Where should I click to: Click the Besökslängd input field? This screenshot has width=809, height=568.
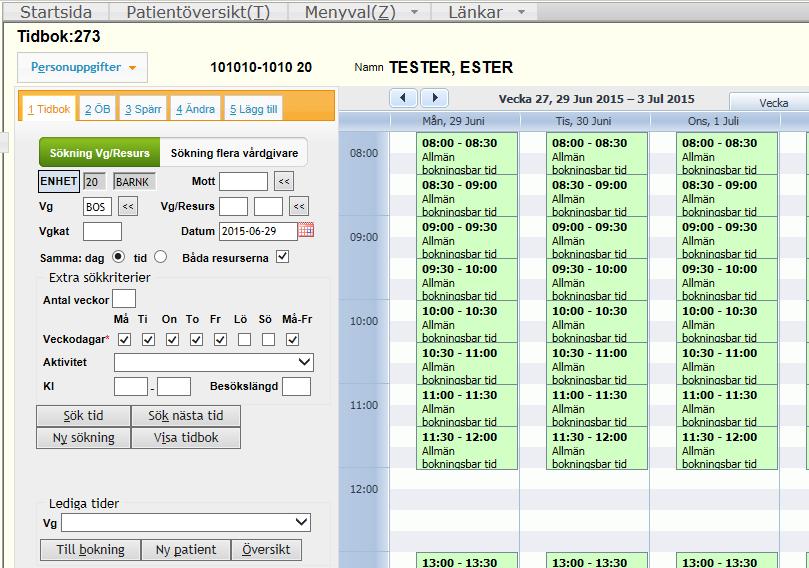[297, 386]
